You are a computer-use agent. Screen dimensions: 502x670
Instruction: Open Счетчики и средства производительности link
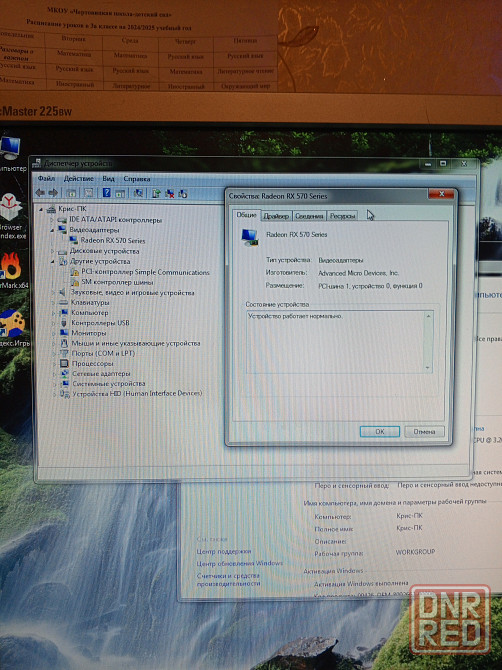point(229,579)
